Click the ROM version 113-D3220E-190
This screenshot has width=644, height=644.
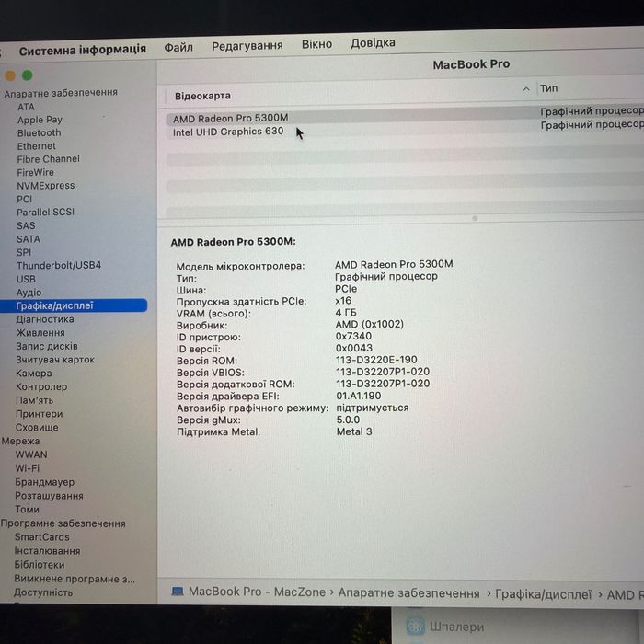pos(376,360)
